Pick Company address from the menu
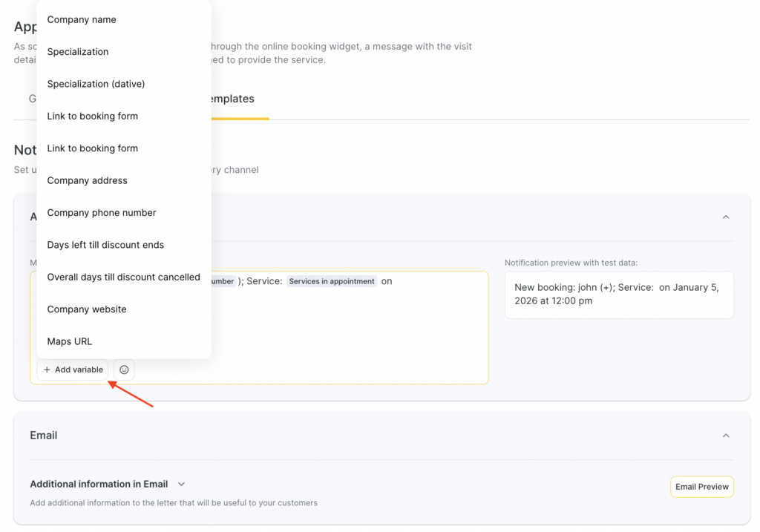The height and width of the screenshot is (532, 760). 87,180
